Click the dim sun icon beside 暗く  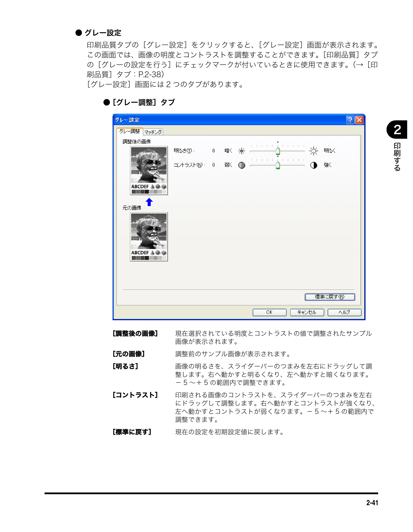click(x=241, y=151)
